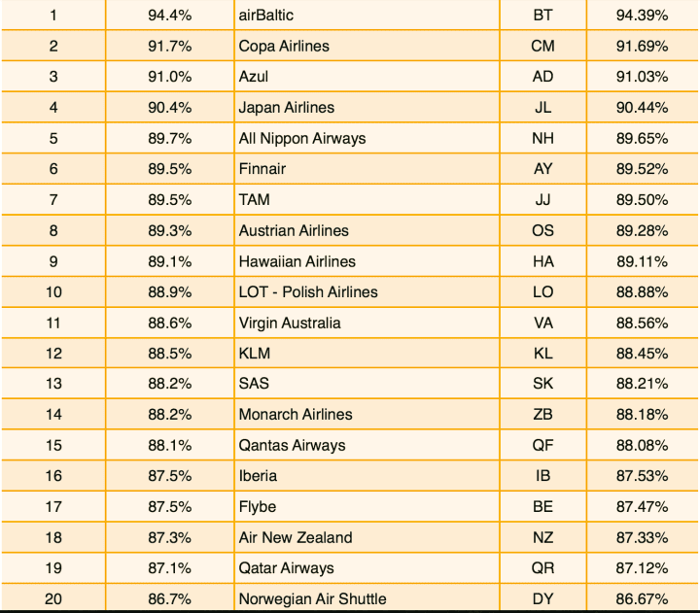
Task: Click the Azul airline name
Action: pyautogui.click(x=254, y=77)
